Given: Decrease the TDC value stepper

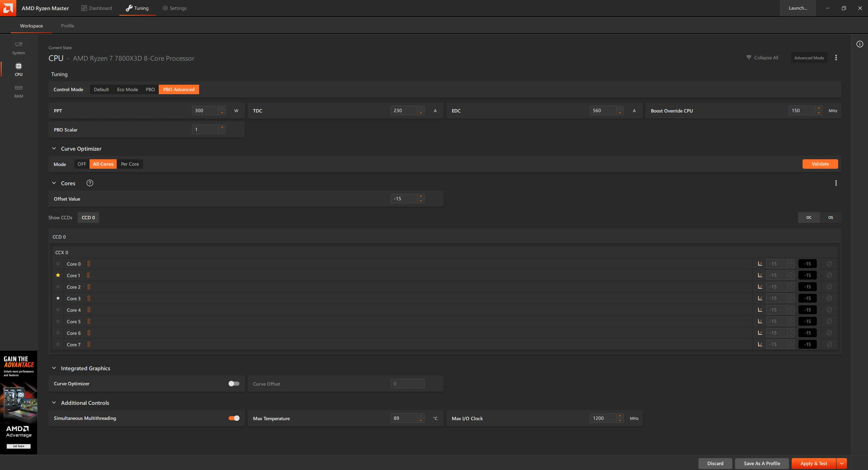Looking at the screenshot, I should (421, 113).
